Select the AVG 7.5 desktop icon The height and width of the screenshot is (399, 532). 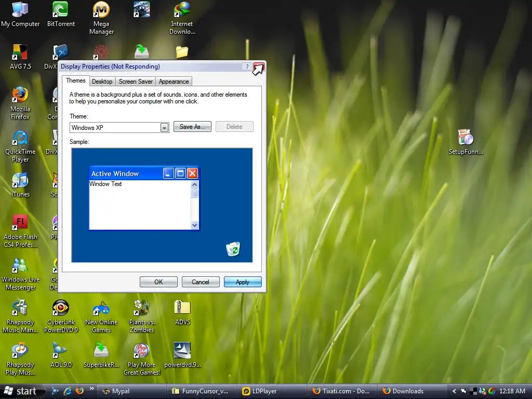coord(20,57)
